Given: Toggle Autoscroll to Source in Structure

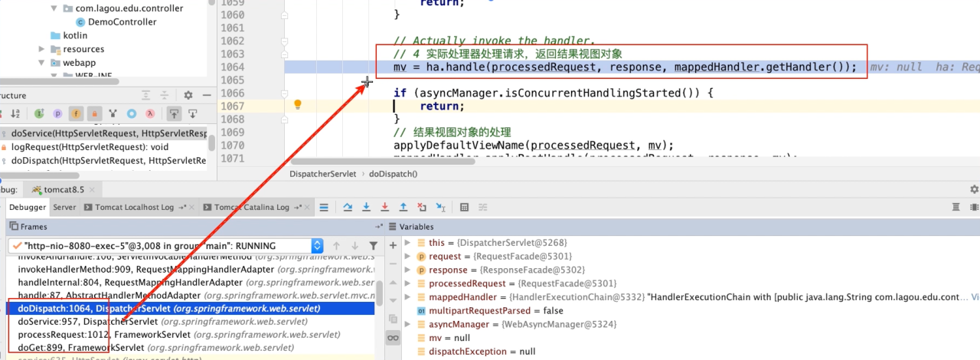Looking at the screenshot, I should (x=174, y=114).
